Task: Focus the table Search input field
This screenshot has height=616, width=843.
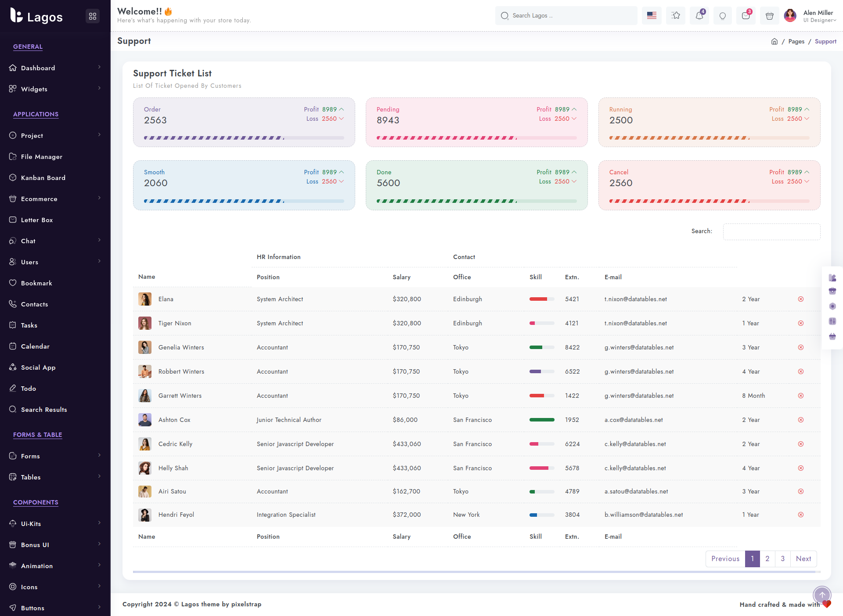Action: click(771, 231)
